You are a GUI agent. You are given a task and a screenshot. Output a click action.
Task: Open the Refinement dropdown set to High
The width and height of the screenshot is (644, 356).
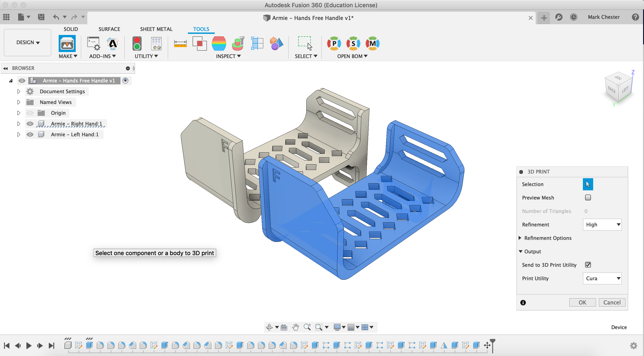point(602,225)
